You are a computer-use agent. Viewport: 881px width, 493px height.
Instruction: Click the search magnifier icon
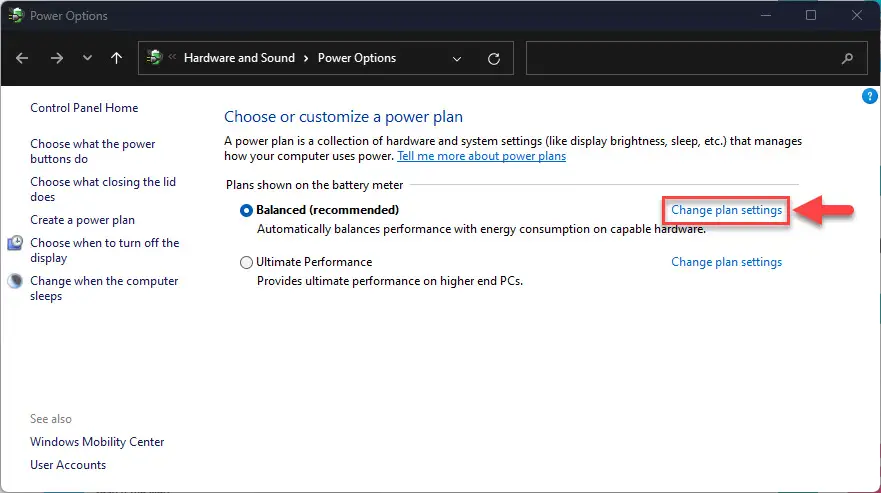click(847, 58)
